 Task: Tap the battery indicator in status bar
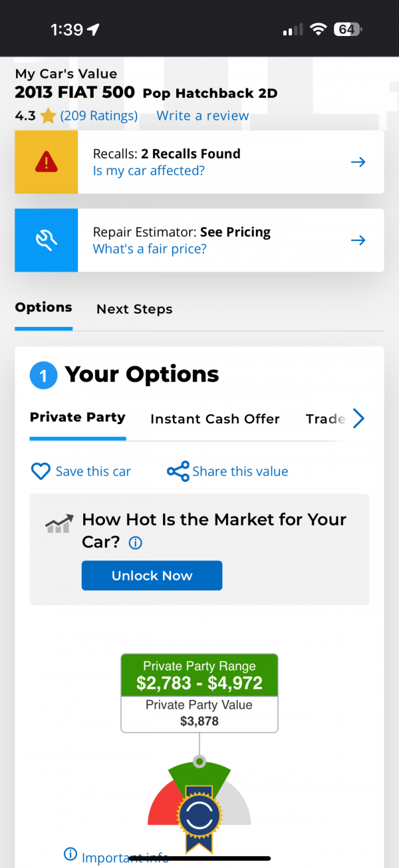348,29
